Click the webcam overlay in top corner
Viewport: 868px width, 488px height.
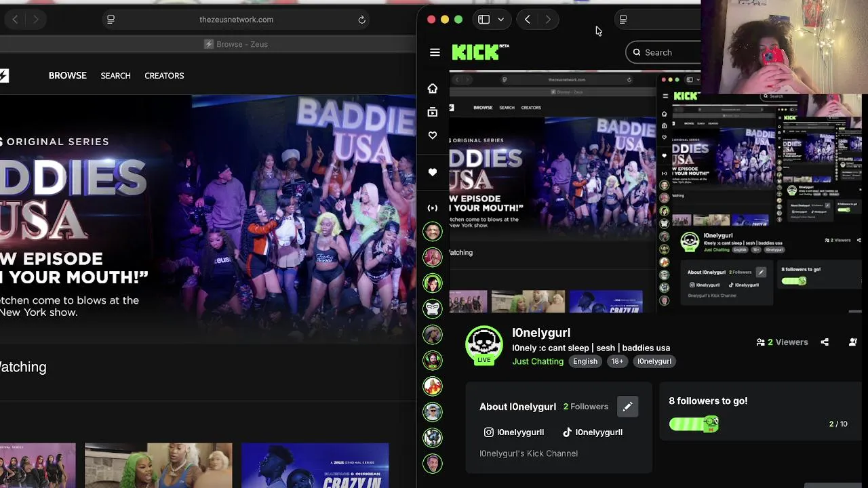coord(784,47)
